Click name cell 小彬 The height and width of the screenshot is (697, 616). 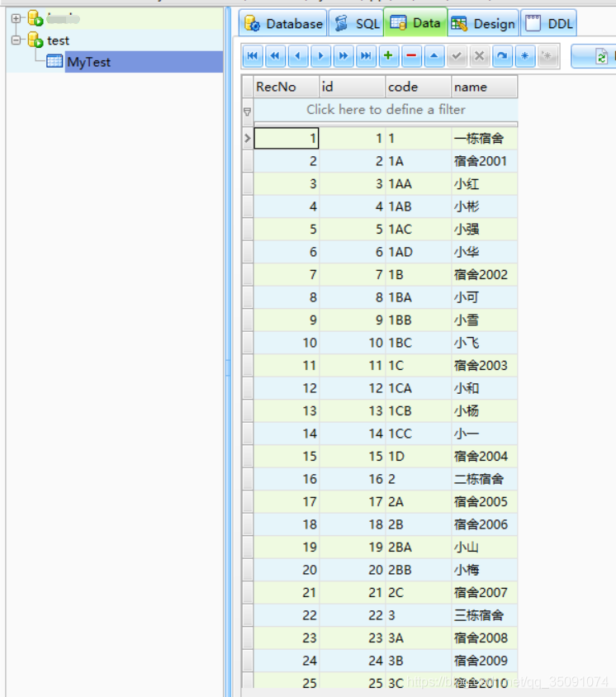coord(485,206)
